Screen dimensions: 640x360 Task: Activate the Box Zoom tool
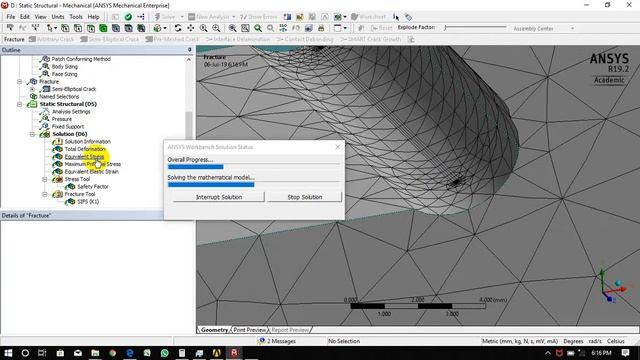click(x=216, y=28)
